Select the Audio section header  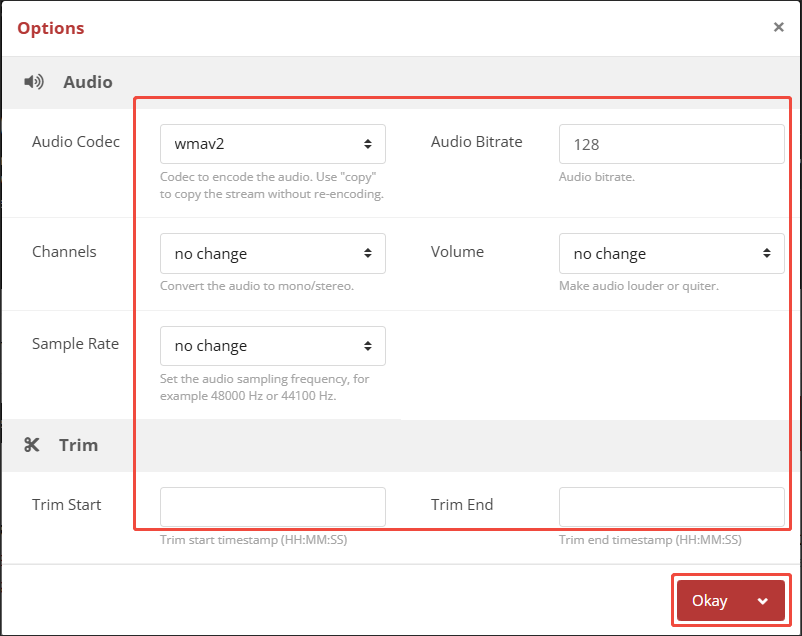coord(88,82)
